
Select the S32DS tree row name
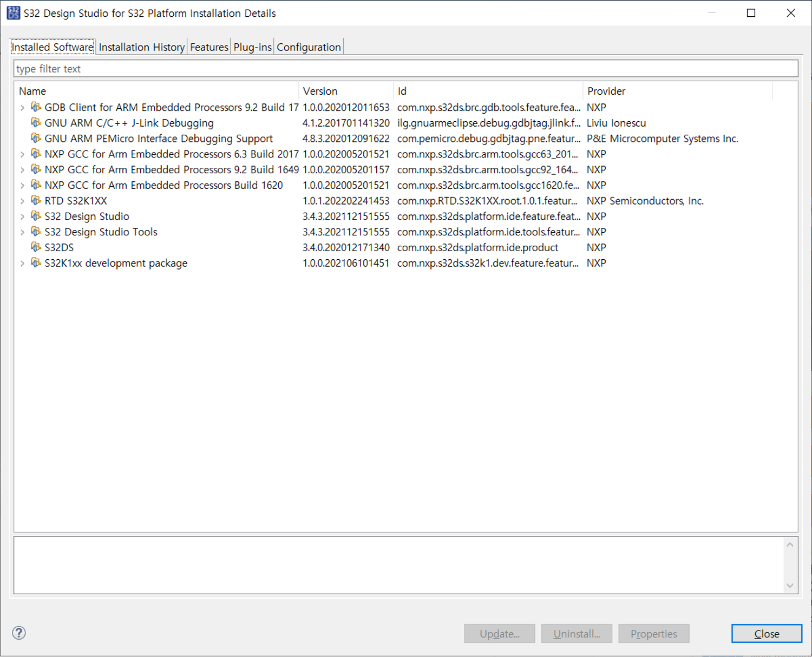click(x=59, y=247)
